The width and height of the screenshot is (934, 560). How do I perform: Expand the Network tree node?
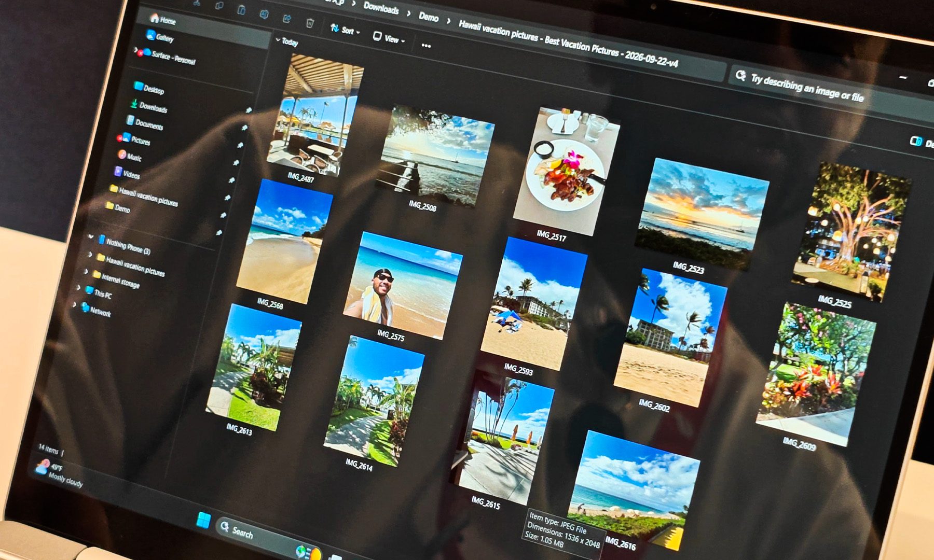pyautogui.click(x=74, y=305)
